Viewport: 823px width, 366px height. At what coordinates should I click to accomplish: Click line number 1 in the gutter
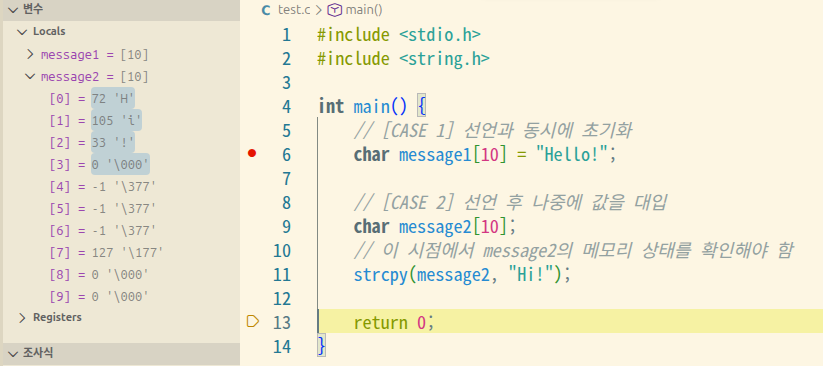click(286, 35)
